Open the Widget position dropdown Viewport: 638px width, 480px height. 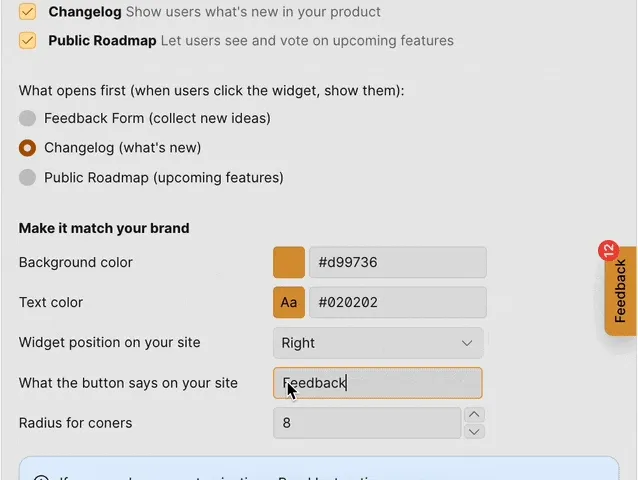click(x=377, y=343)
